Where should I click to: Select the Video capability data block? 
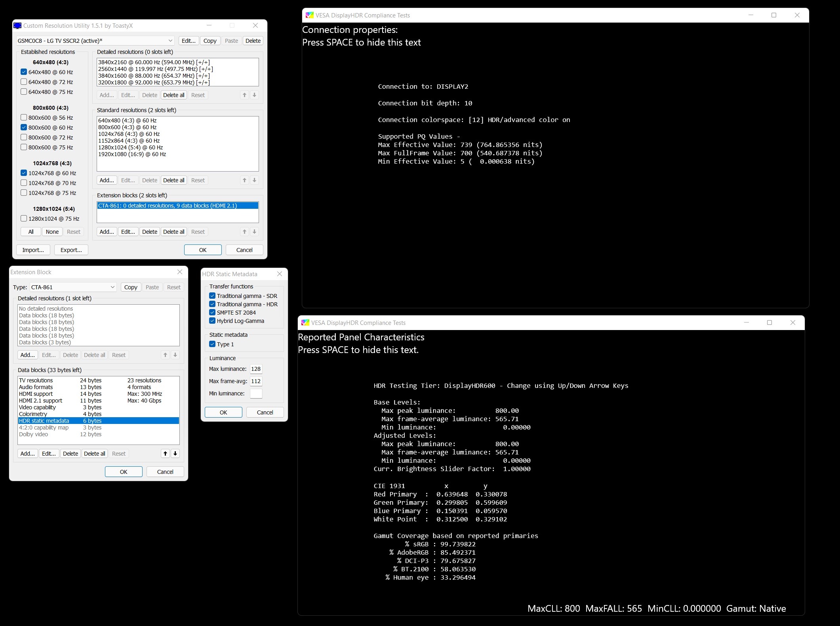click(99, 407)
